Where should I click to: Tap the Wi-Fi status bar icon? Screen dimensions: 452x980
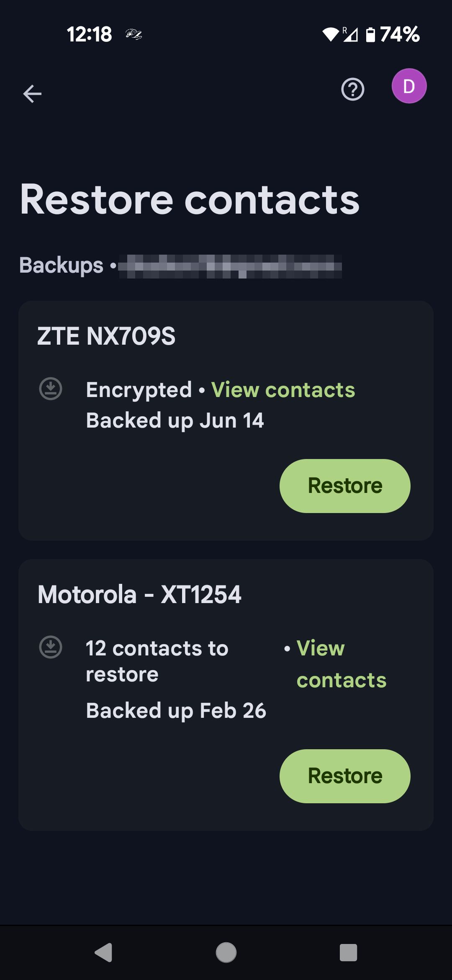pos(330,34)
